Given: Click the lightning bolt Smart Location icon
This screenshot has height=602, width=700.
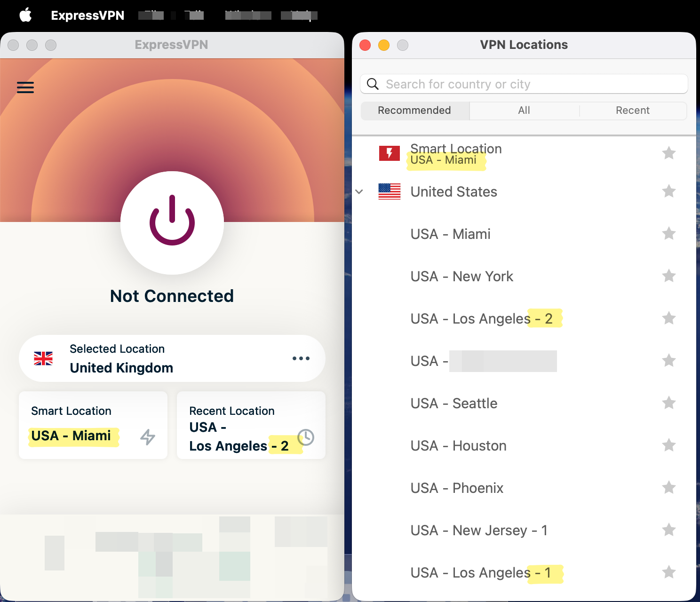Looking at the screenshot, I should pyautogui.click(x=148, y=437).
